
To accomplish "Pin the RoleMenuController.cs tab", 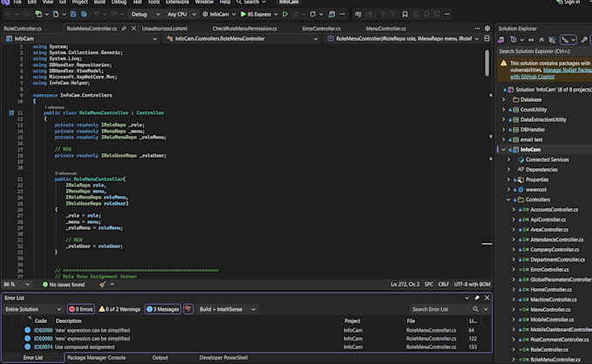I will coord(124,29).
